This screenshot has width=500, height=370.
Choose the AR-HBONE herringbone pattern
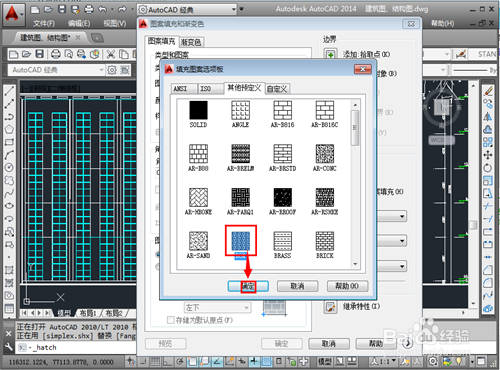pyautogui.click(x=198, y=197)
